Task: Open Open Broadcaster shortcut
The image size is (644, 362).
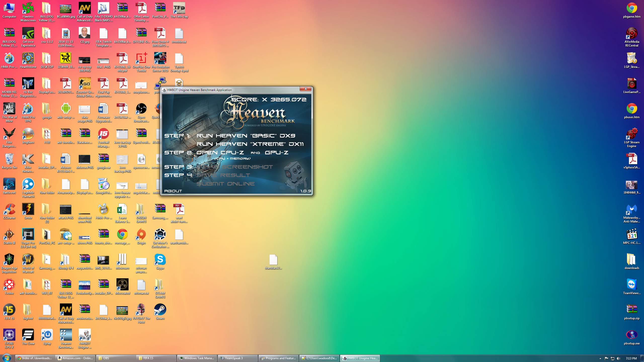Action: pyautogui.click(x=141, y=113)
